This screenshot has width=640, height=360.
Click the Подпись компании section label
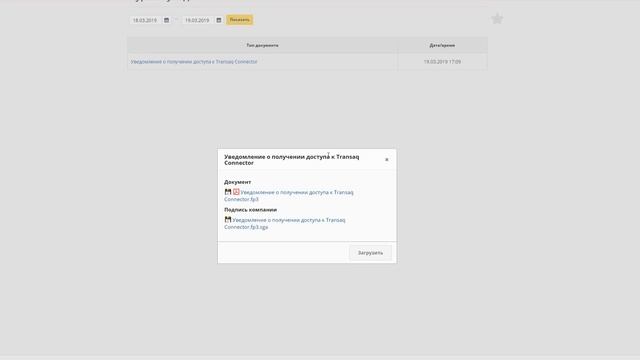click(251, 210)
